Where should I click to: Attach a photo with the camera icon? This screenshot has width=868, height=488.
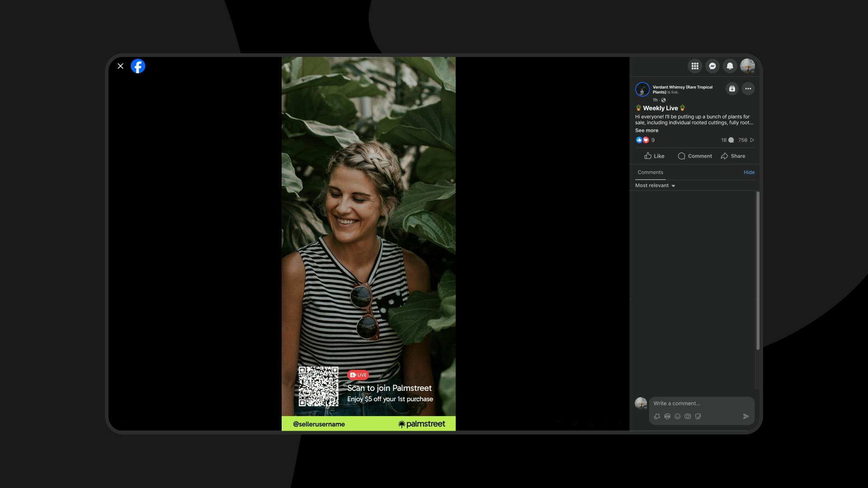tap(688, 417)
